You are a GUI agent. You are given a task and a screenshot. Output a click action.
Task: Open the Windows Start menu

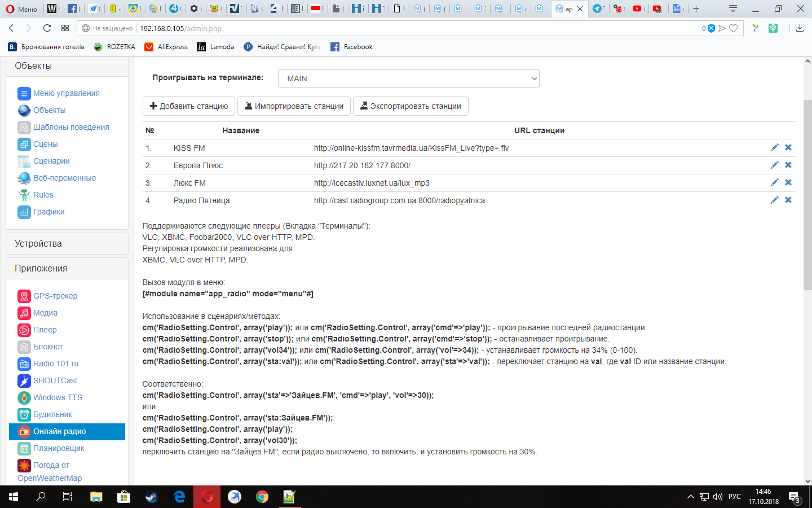pos(14,497)
